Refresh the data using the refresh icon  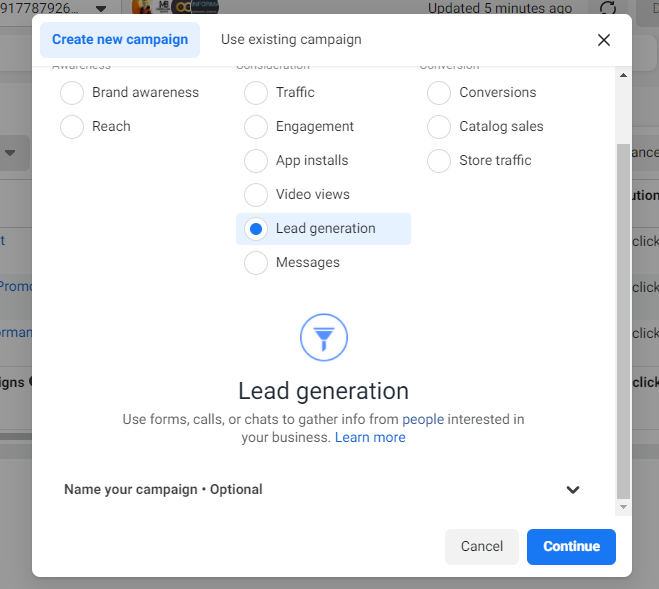pos(608,7)
